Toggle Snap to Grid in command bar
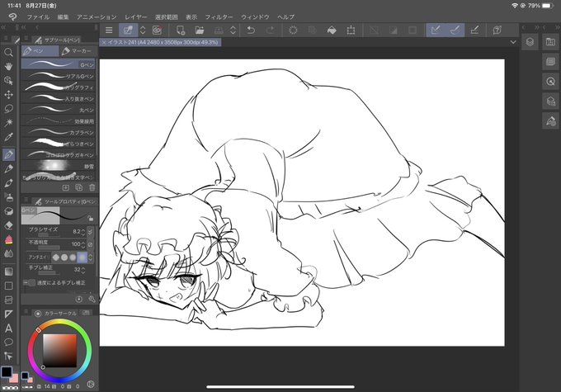 pos(474,31)
